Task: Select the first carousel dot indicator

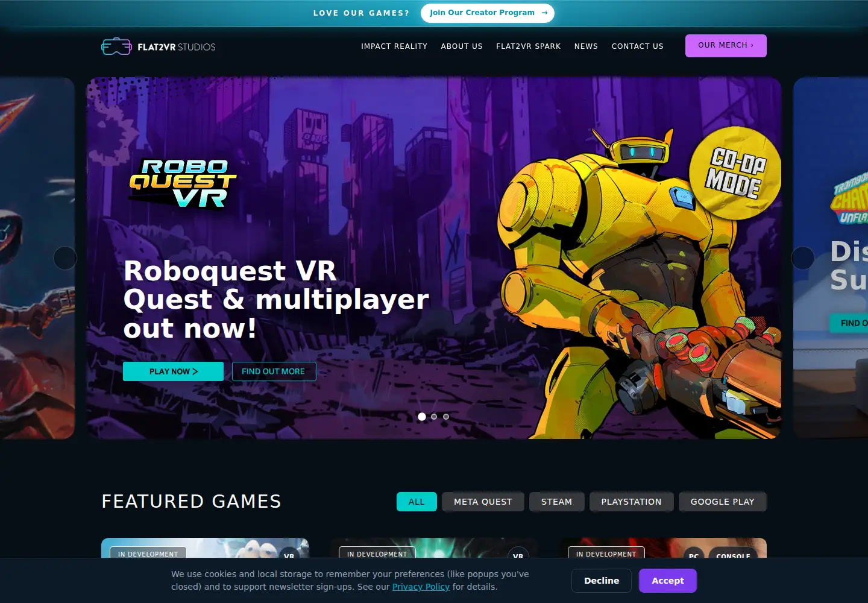Action: click(422, 417)
